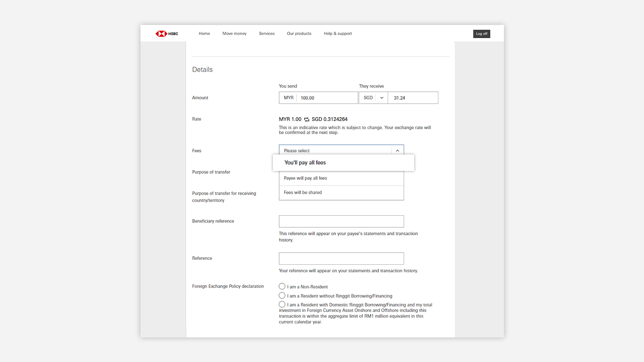Image resolution: width=644 pixels, height=362 pixels.
Task: Click the Beneficiary reference input field
Action: (341, 221)
